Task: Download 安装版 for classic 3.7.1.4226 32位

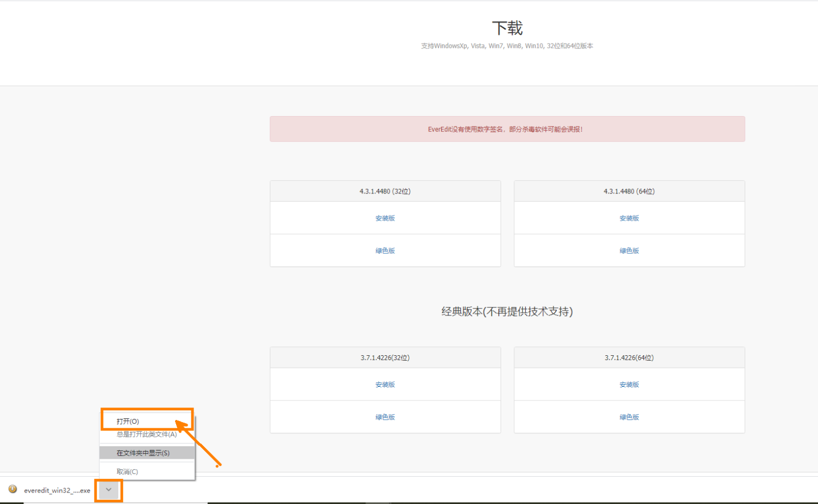Action: tap(385, 384)
